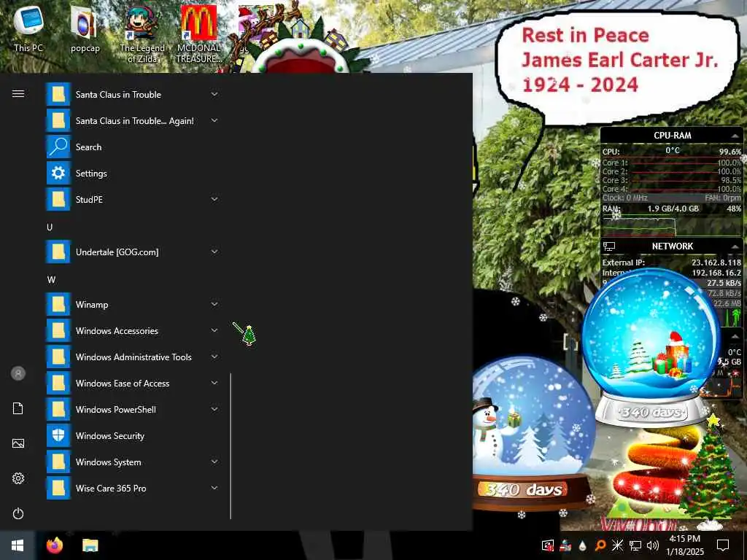Open Pictures from Start sidebar

pyautogui.click(x=18, y=443)
